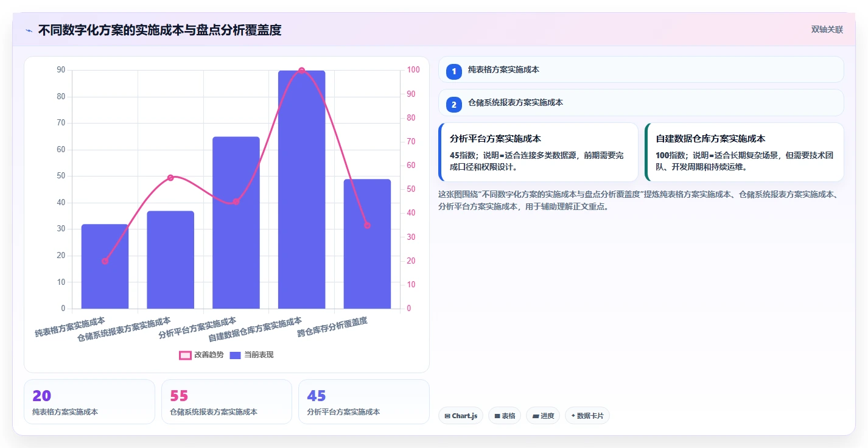Open the 分析平台方案实施成本 card
The image size is (868, 448).
coord(538,152)
